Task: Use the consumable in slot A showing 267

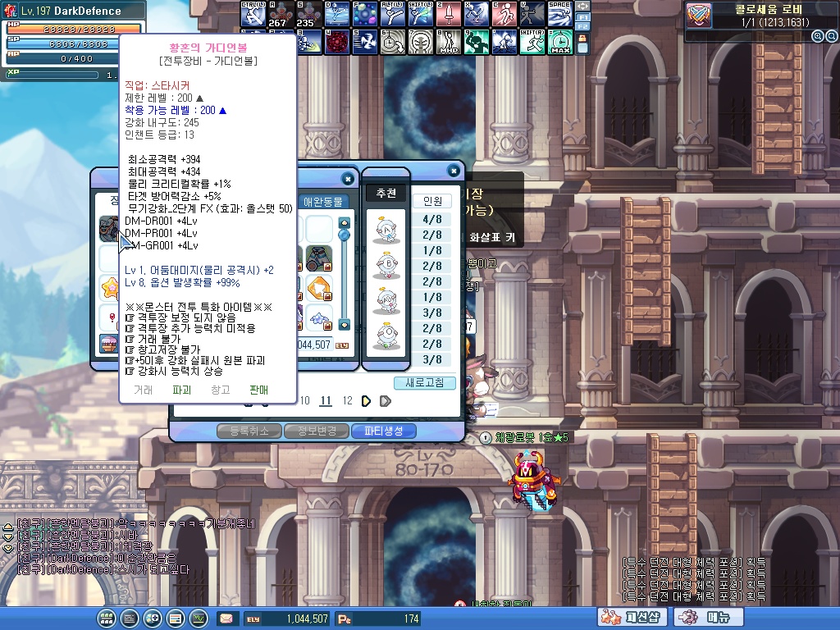Action: click(281, 14)
